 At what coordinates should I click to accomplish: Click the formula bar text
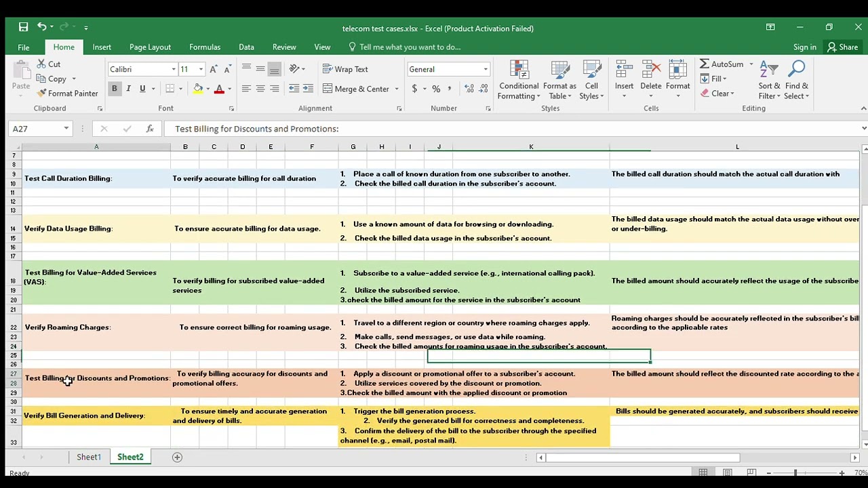coord(256,129)
